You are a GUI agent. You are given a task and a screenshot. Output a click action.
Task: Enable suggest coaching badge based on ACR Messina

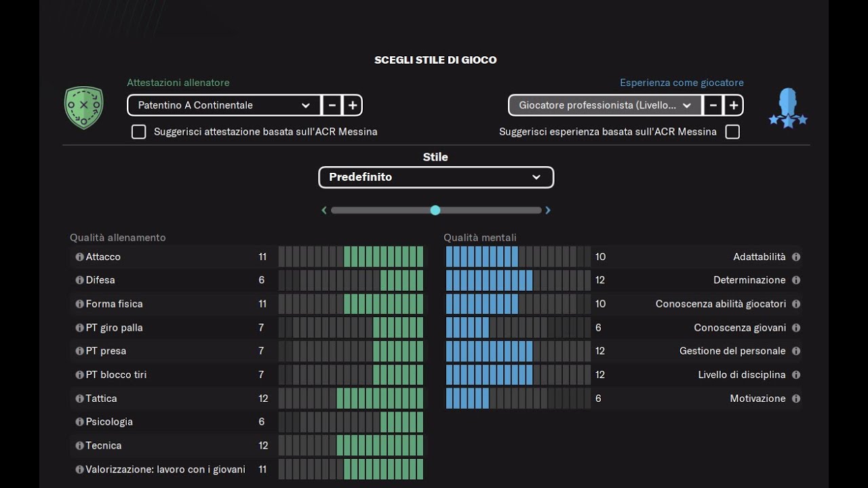pyautogui.click(x=138, y=131)
